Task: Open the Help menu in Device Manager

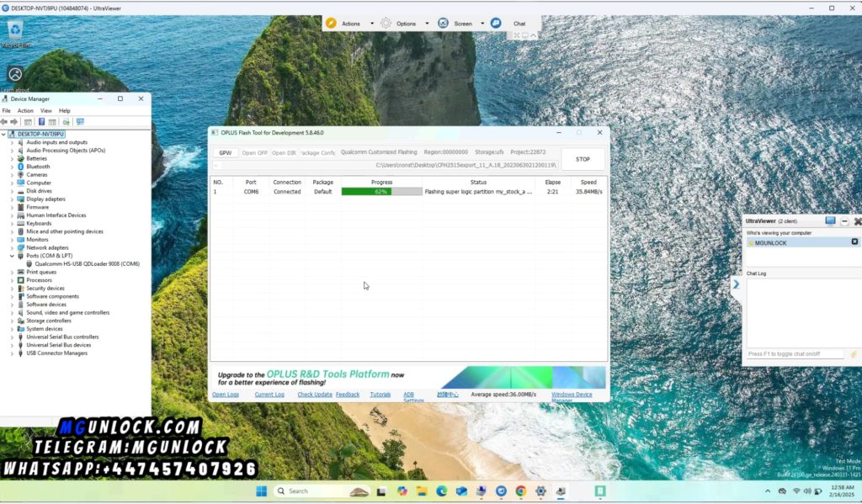Action: tap(64, 111)
